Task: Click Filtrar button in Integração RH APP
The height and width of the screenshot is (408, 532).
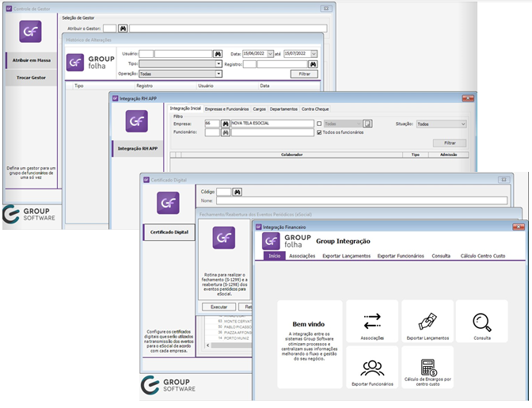Action: (450, 143)
